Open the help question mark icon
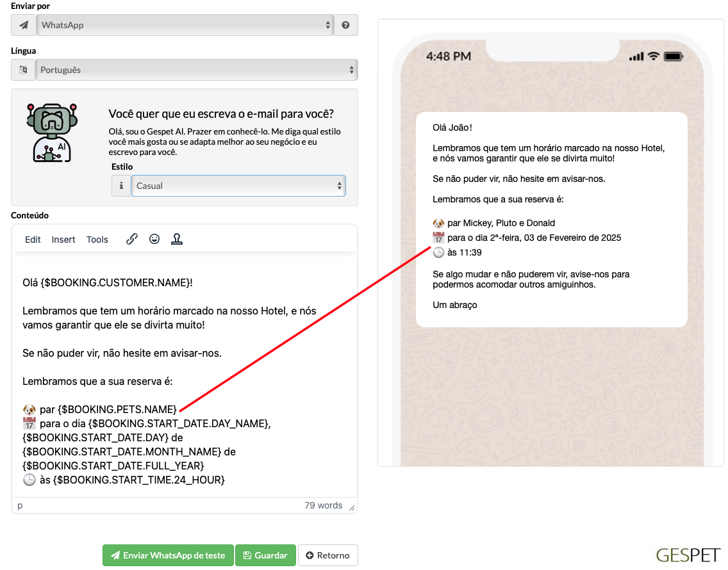The height and width of the screenshot is (570, 728). pos(345,25)
